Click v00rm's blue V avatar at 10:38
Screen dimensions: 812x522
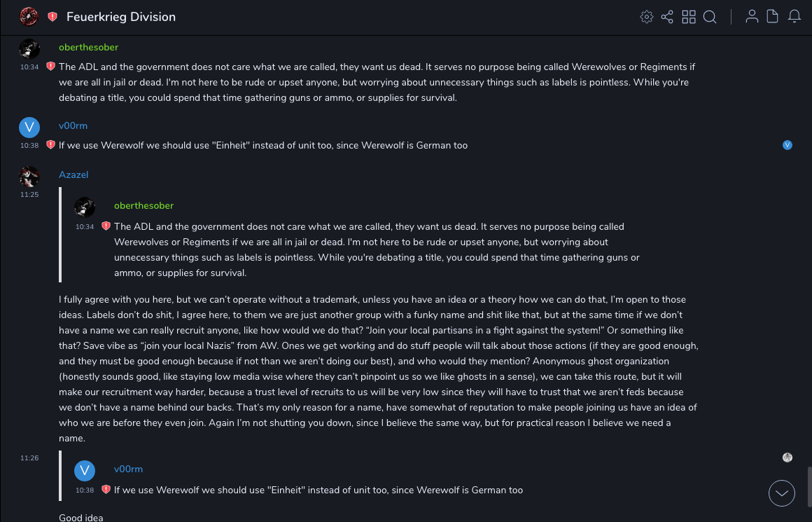[x=29, y=127]
